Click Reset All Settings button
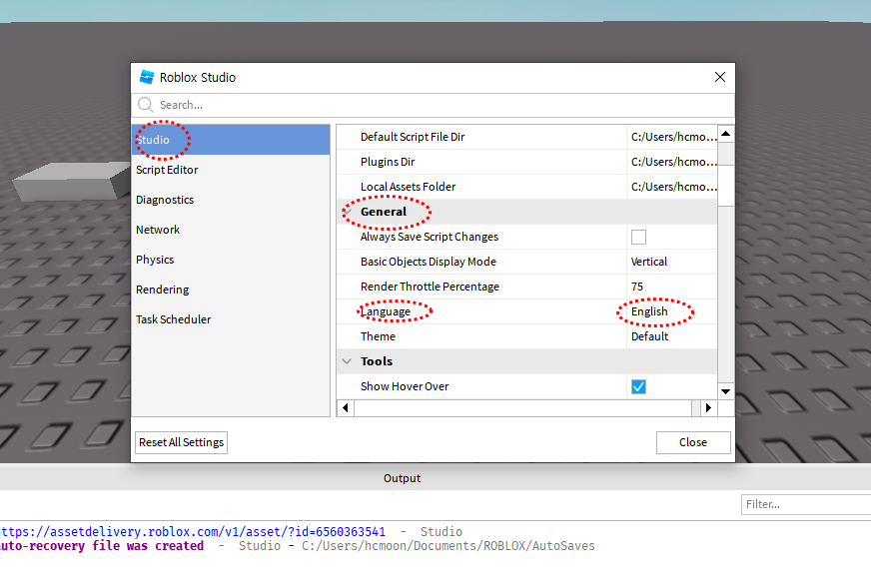Viewport: 871px width, 588px height. (181, 442)
